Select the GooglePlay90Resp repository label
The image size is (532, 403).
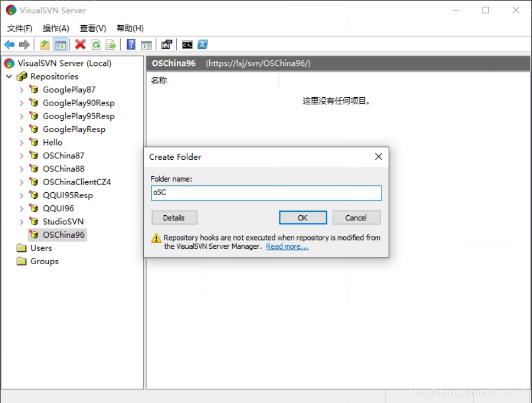pyautogui.click(x=79, y=103)
